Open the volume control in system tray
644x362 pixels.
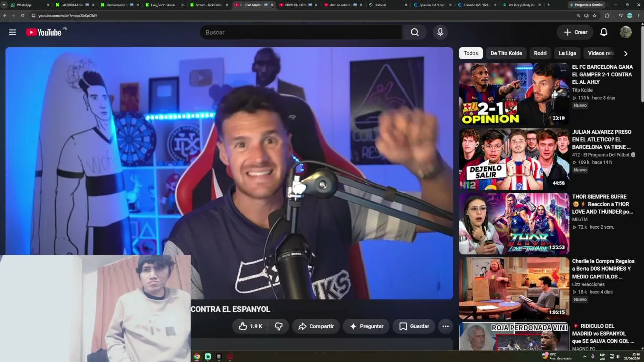618,356
